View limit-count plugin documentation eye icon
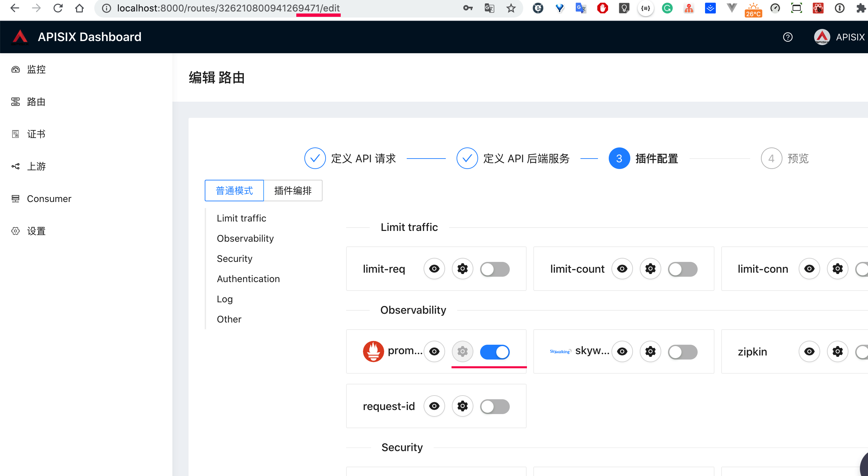This screenshot has height=476, width=868. pyautogui.click(x=622, y=269)
